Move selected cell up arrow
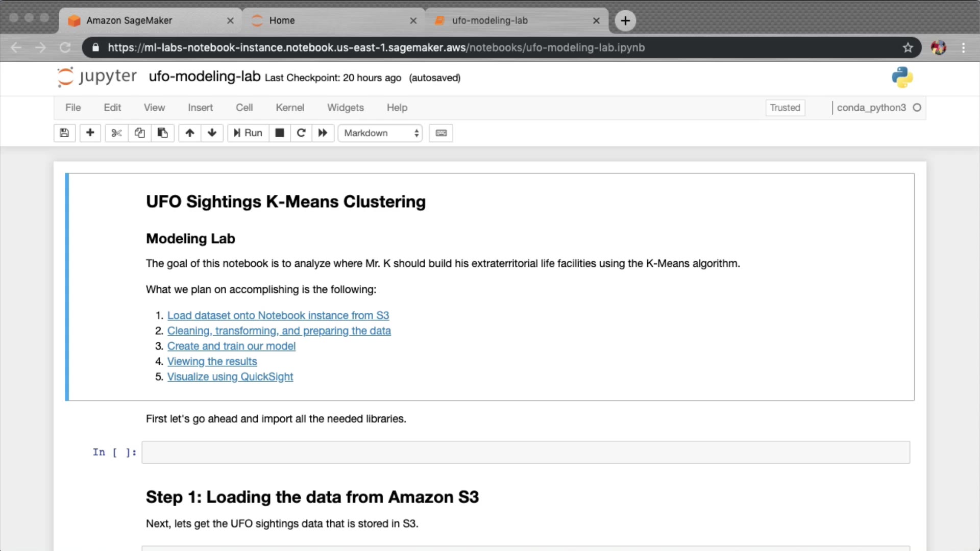Screen dimensions: 980x551 (x=190, y=133)
